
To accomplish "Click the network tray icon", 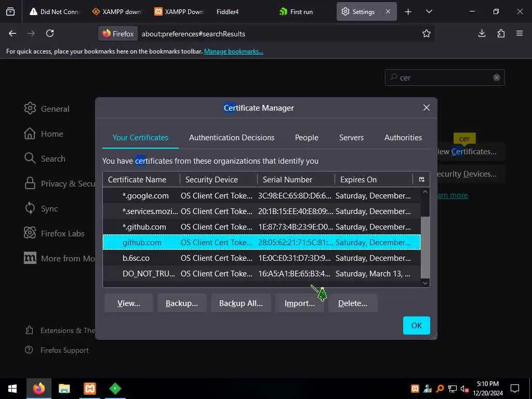I will click(453, 389).
